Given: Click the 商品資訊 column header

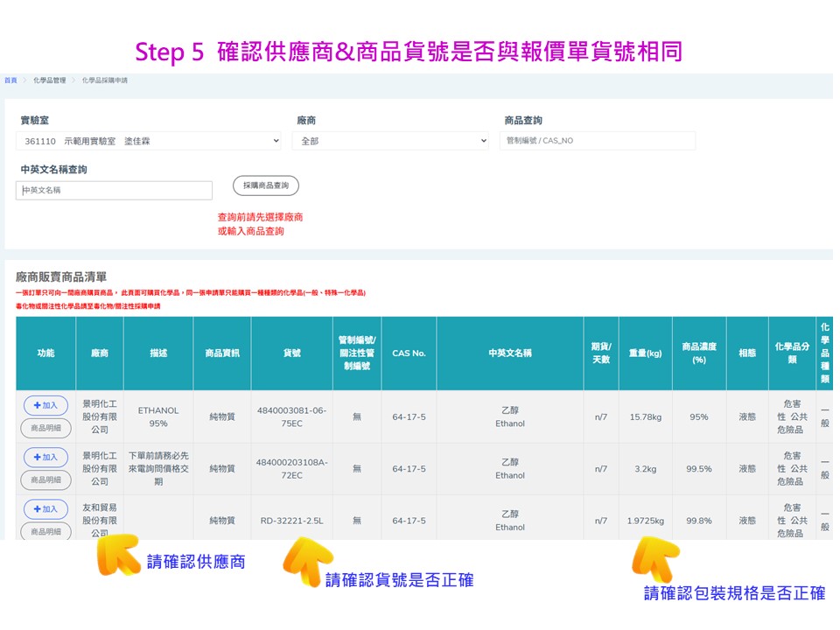Looking at the screenshot, I should click(222, 353).
